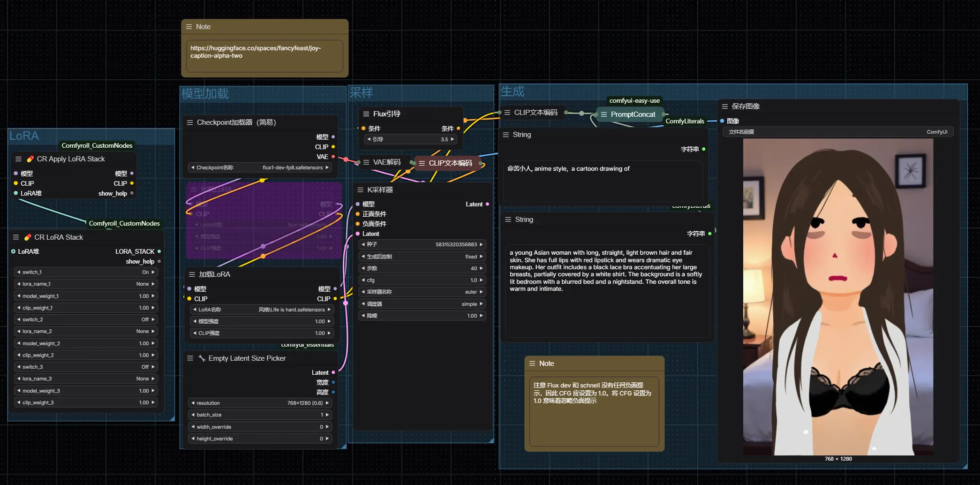The height and width of the screenshot is (485, 980).
Task: Click the CR Apply LoRA Stack menu icon
Action: [18, 159]
